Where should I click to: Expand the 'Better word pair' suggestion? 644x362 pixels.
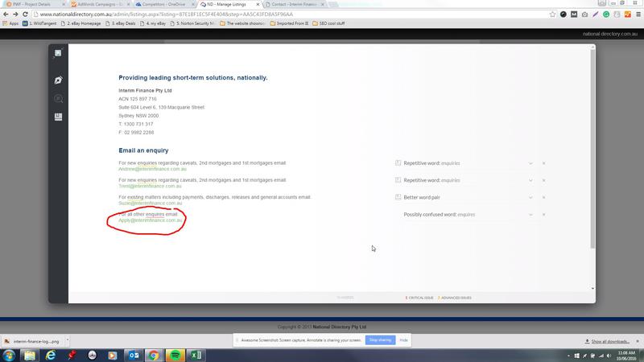(530, 197)
